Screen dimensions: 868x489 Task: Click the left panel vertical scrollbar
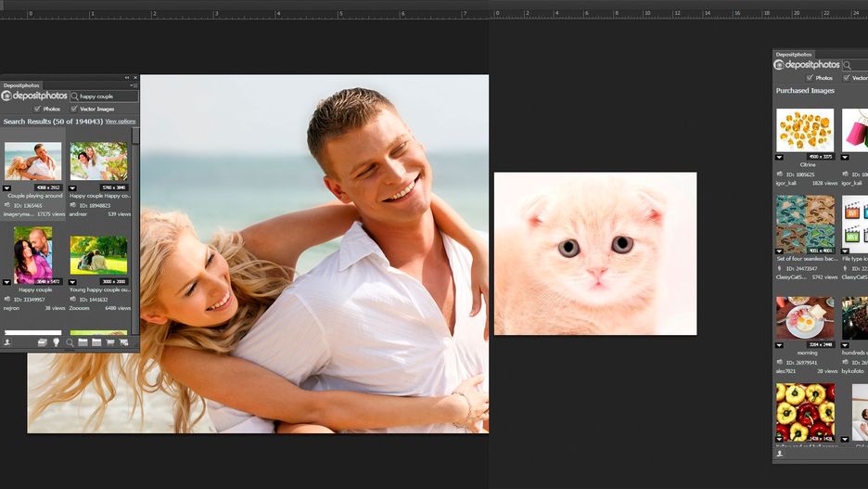pyautogui.click(x=135, y=232)
